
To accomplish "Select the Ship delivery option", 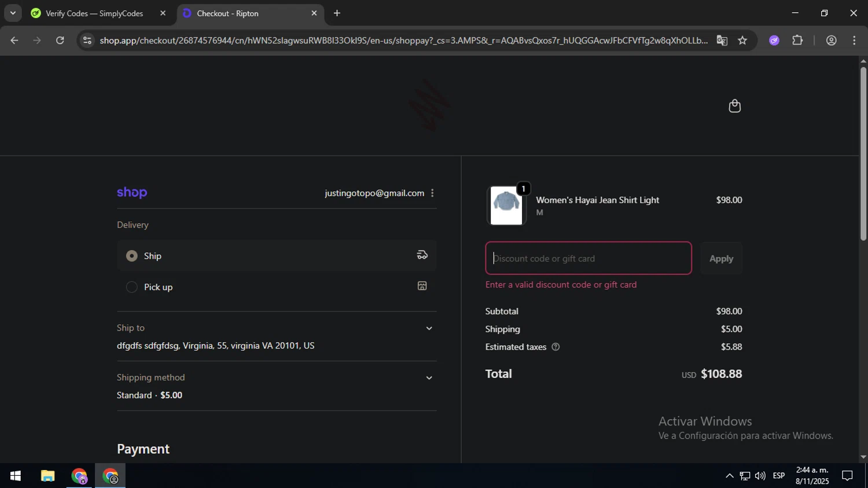I will click(277, 255).
